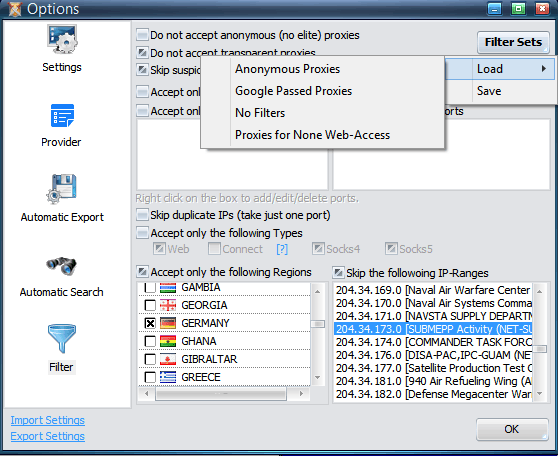The width and height of the screenshot is (558, 456).
Task: Click the Ghana flag icon
Action: [x=168, y=341]
